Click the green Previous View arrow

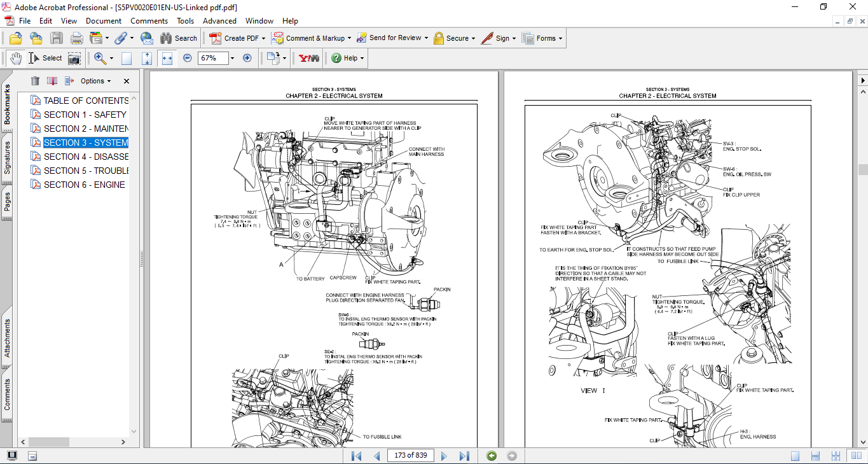[x=492, y=456]
